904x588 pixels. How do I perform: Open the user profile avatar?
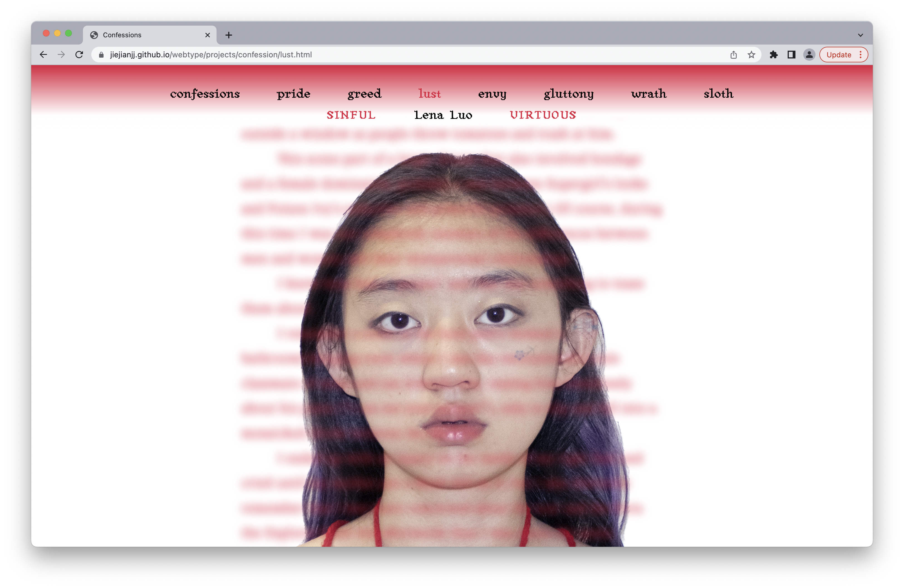click(809, 55)
